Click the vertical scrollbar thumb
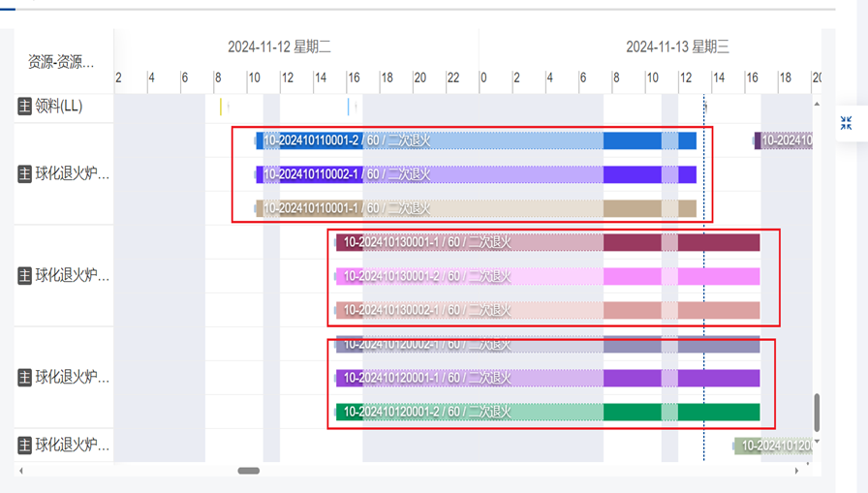868x493 pixels. click(x=817, y=413)
